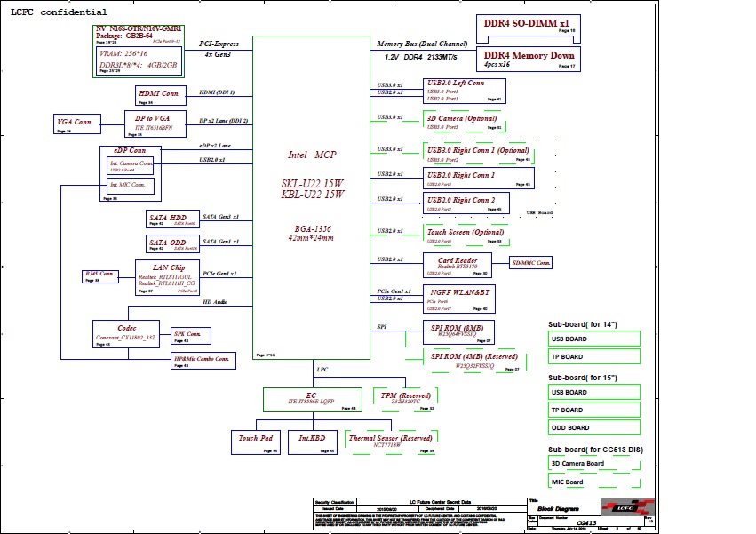
Task: Select the SATA HDD block
Action: [167, 219]
